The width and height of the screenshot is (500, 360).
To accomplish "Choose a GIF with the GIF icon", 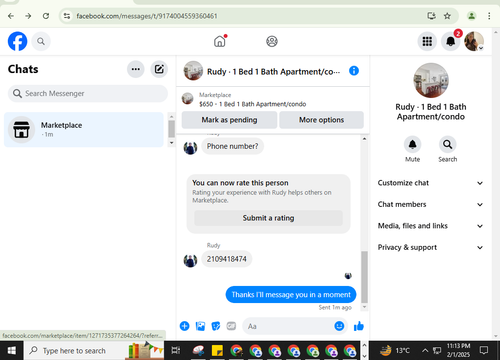I will (231, 326).
